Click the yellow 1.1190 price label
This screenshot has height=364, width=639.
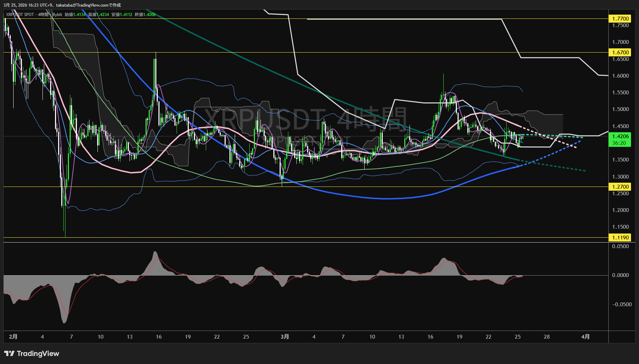[620, 238]
